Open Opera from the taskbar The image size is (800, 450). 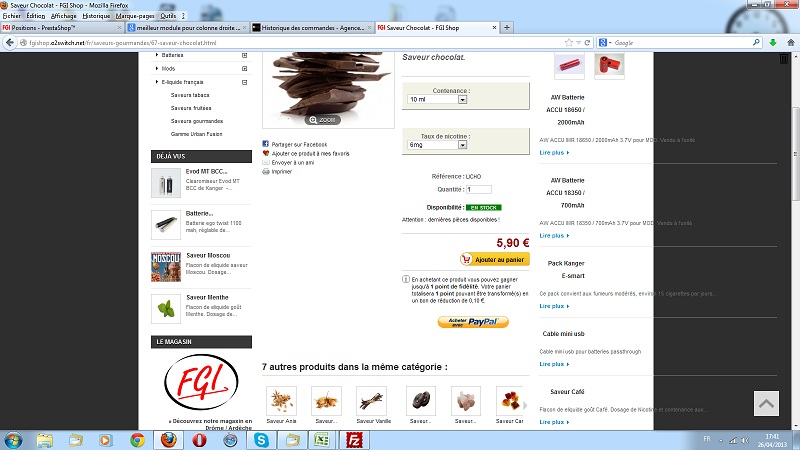tap(199, 440)
